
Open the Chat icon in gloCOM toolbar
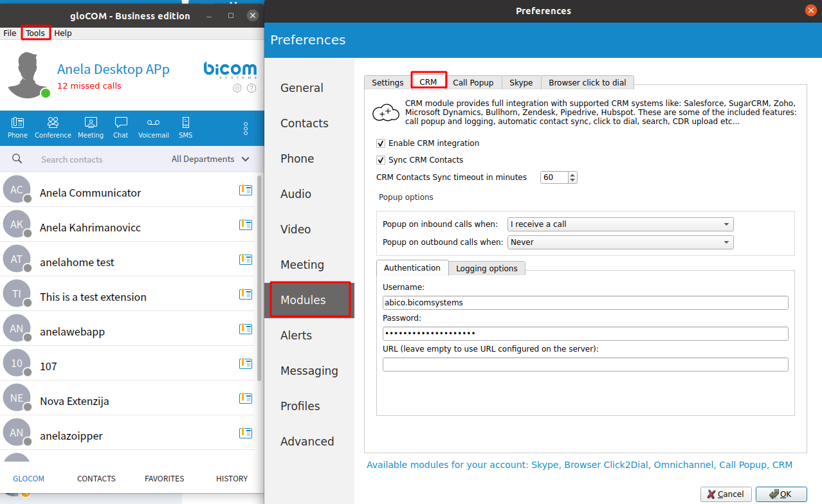(121, 127)
